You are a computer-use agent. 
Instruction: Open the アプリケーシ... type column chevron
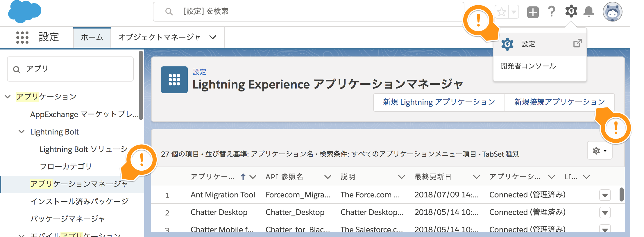coord(552,177)
